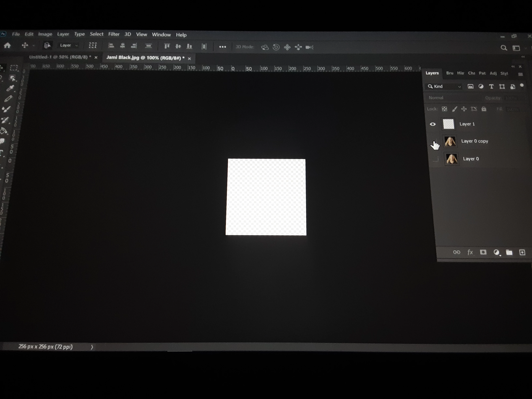The width and height of the screenshot is (532, 399).
Task: Click the lock all padlock icon
Action: point(484,109)
